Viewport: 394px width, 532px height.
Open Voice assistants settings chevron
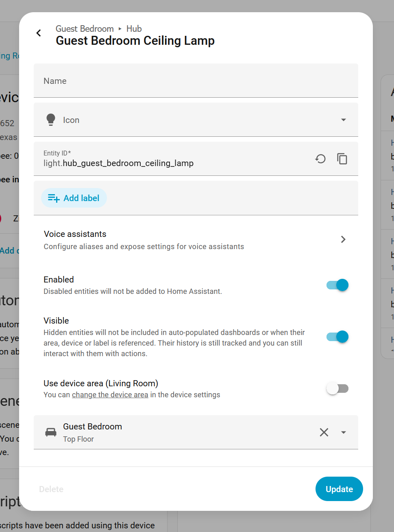point(343,239)
